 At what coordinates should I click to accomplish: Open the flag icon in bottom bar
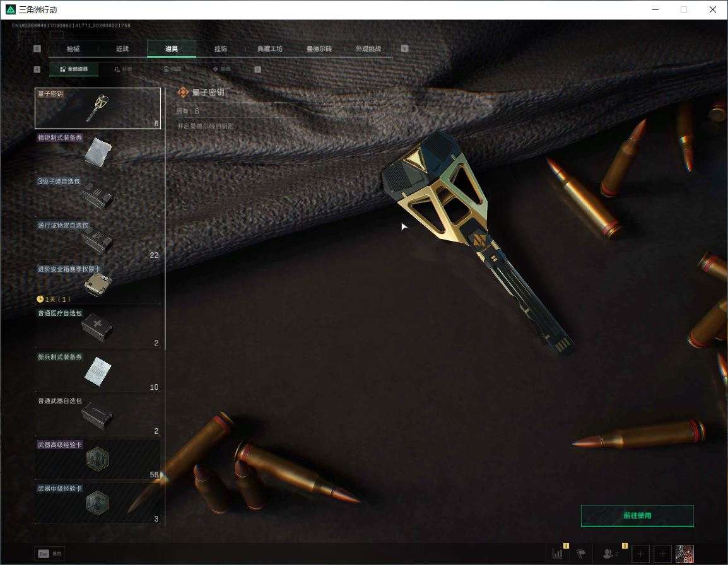(x=580, y=554)
